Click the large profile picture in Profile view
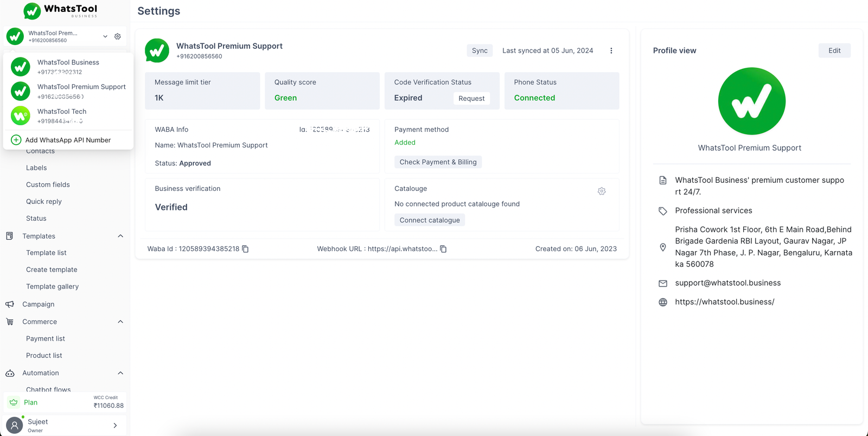 pos(751,101)
